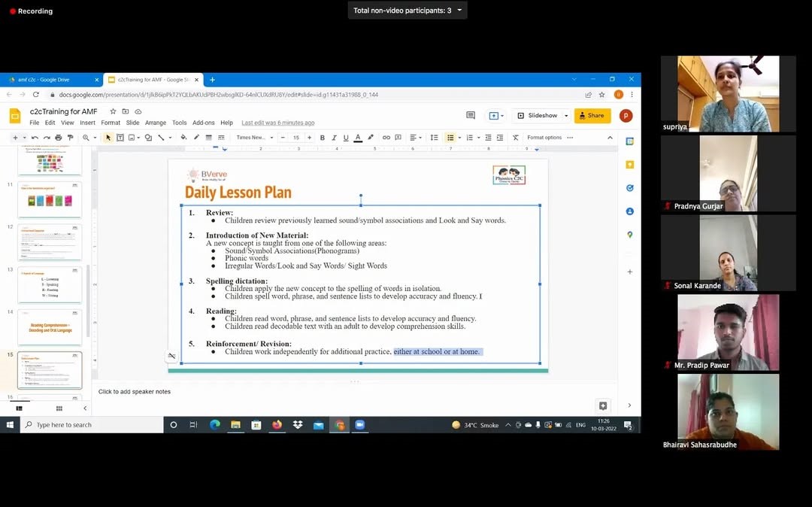
Task: Toggle italic formatting
Action: pyautogui.click(x=334, y=138)
